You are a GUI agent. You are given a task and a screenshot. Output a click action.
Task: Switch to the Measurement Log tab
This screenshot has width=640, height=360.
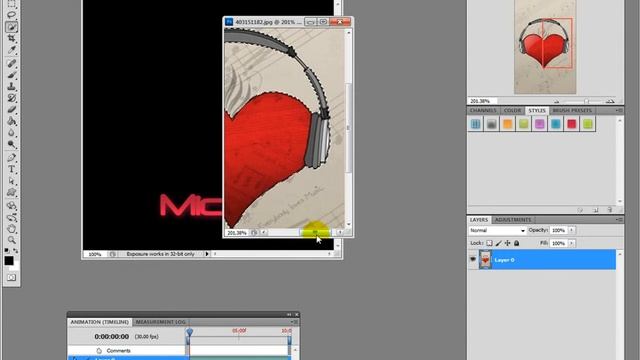click(x=161, y=322)
